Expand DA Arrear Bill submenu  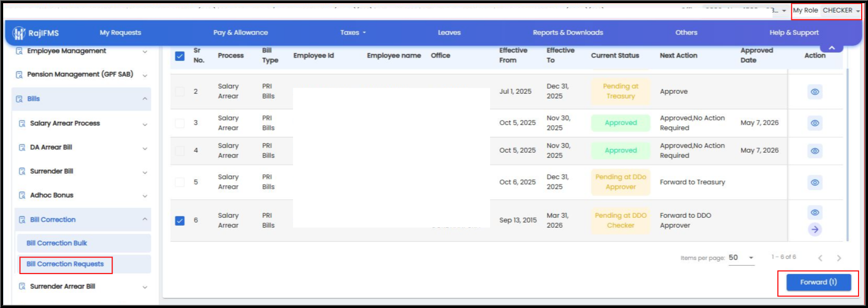coord(145,149)
